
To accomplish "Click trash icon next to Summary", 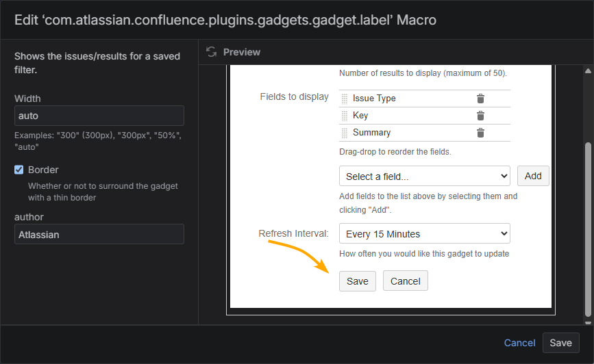I will [x=480, y=133].
